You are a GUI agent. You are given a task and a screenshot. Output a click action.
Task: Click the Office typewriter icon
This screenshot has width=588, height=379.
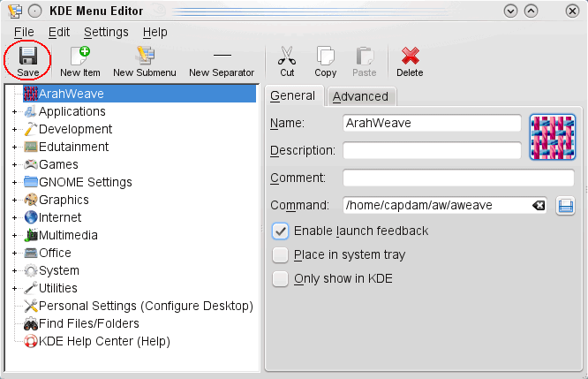(x=31, y=253)
